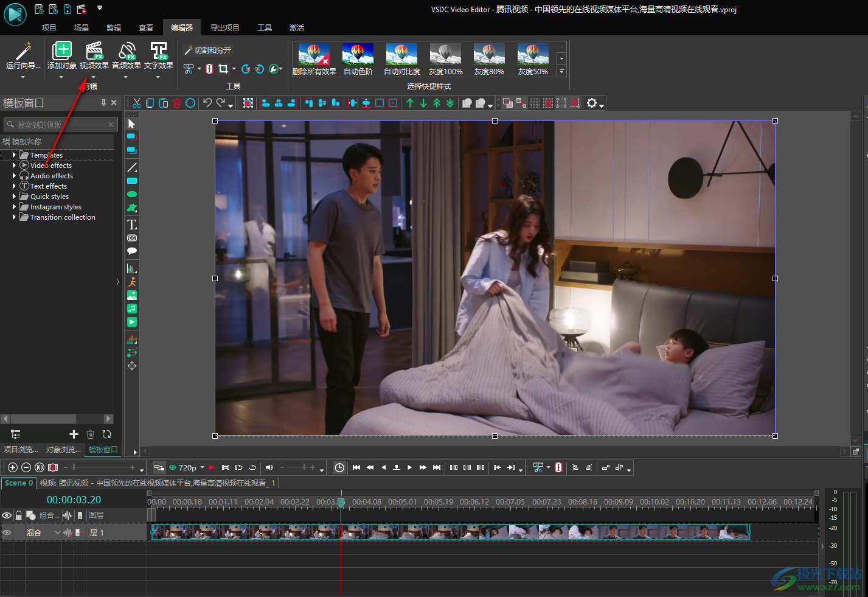Toggle the mute speaker button
This screenshot has height=597, width=868.
click(x=269, y=467)
